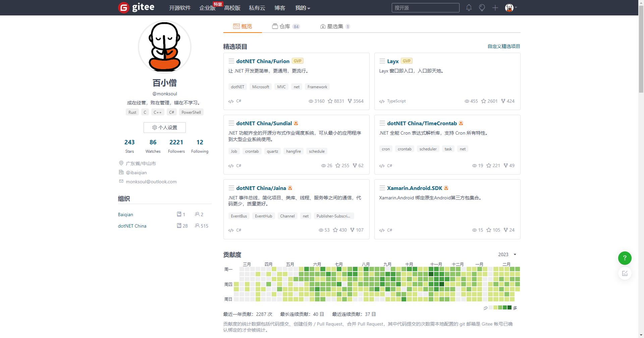Open the dotNET China organization
This screenshot has width=644, height=338.
(x=132, y=226)
